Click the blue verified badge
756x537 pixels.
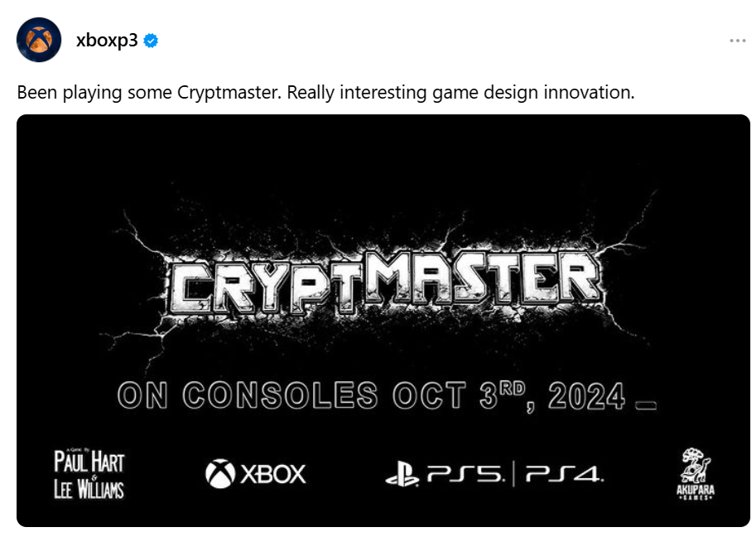[151, 41]
